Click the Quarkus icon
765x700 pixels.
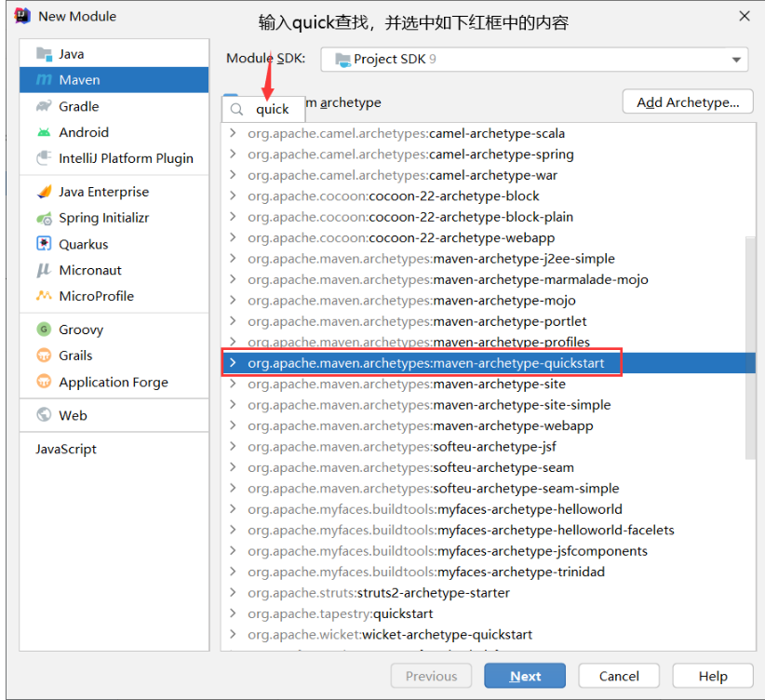[x=44, y=244]
